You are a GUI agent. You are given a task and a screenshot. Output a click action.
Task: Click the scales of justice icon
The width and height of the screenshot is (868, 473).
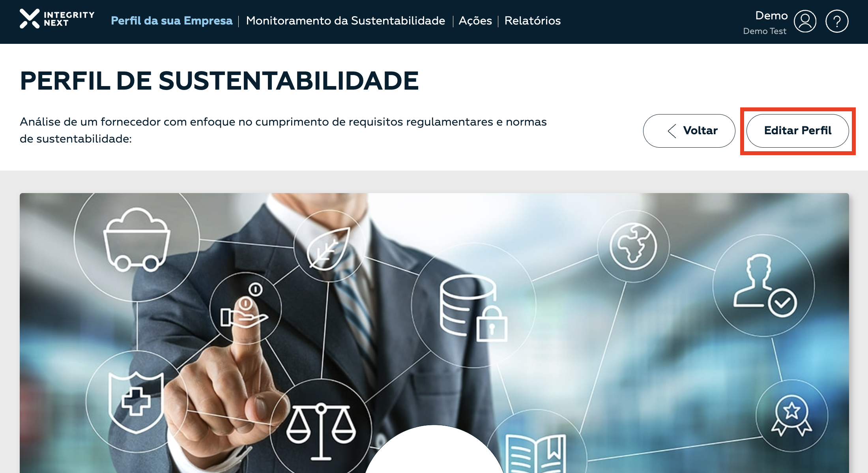[321, 431]
